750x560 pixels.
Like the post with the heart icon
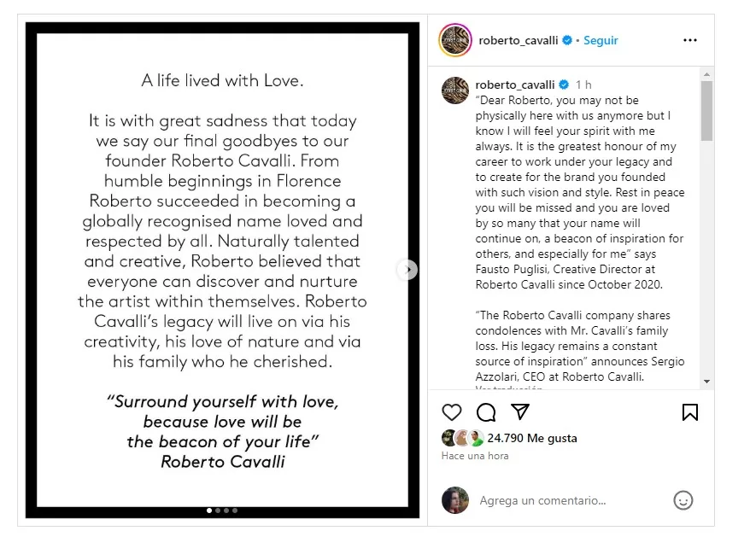(x=452, y=412)
